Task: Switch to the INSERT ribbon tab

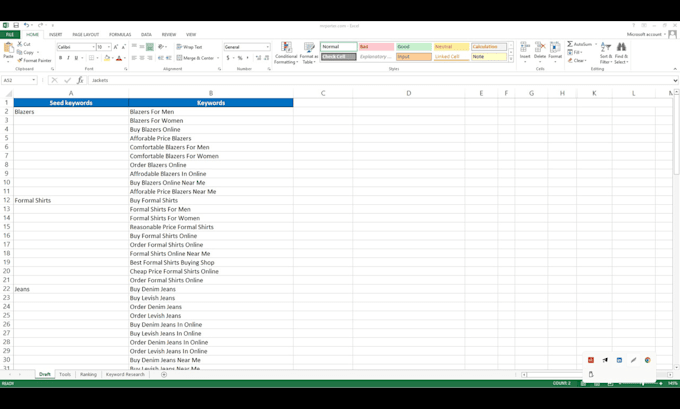Action: coord(56,34)
